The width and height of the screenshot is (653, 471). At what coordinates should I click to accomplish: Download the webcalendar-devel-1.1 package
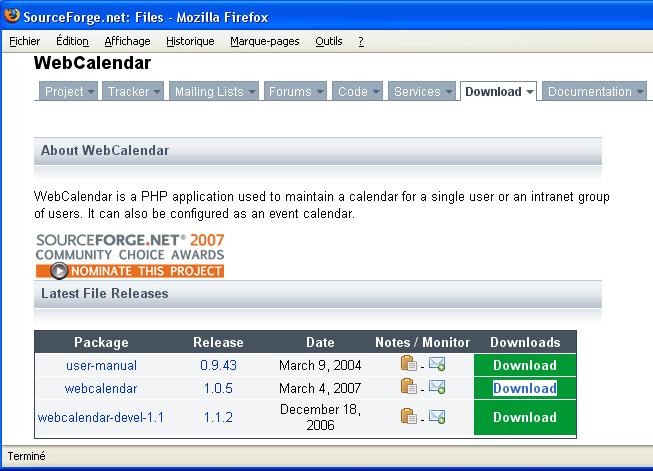point(525,417)
